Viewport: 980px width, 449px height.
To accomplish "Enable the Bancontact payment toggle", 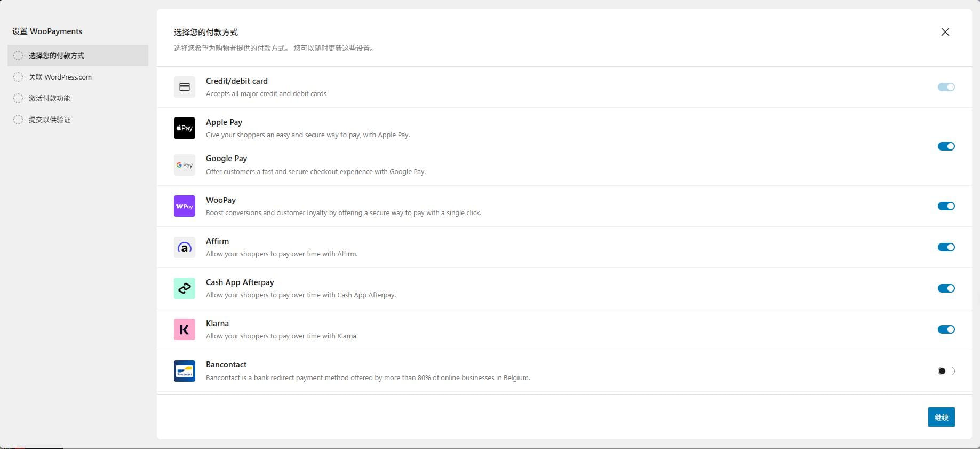I will point(946,371).
